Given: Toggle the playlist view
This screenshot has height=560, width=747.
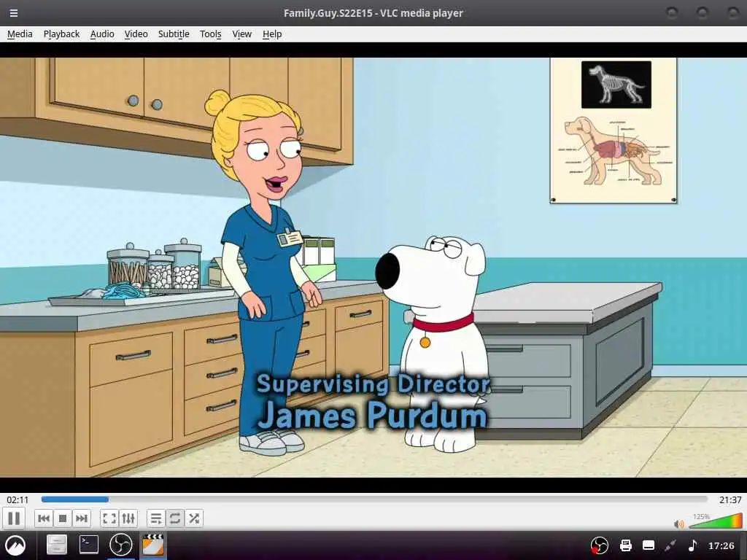Looking at the screenshot, I should pos(156,518).
